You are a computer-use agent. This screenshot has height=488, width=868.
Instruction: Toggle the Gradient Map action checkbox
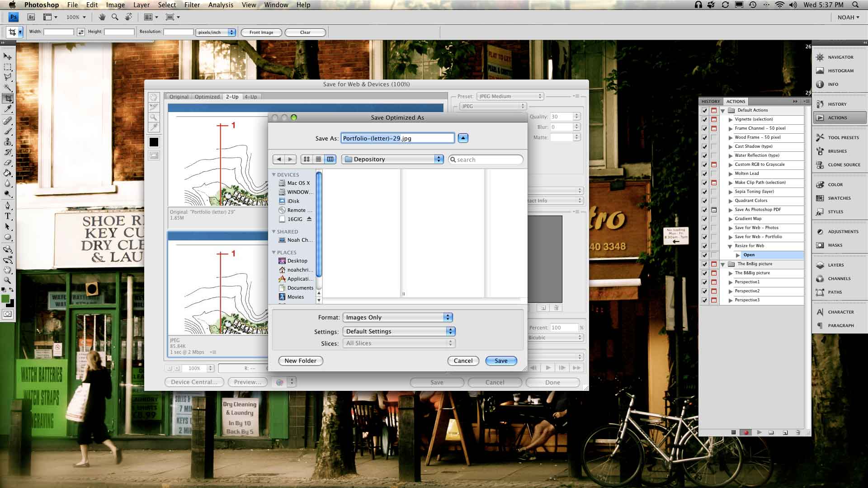pyautogui.click(x=704, y=219)
